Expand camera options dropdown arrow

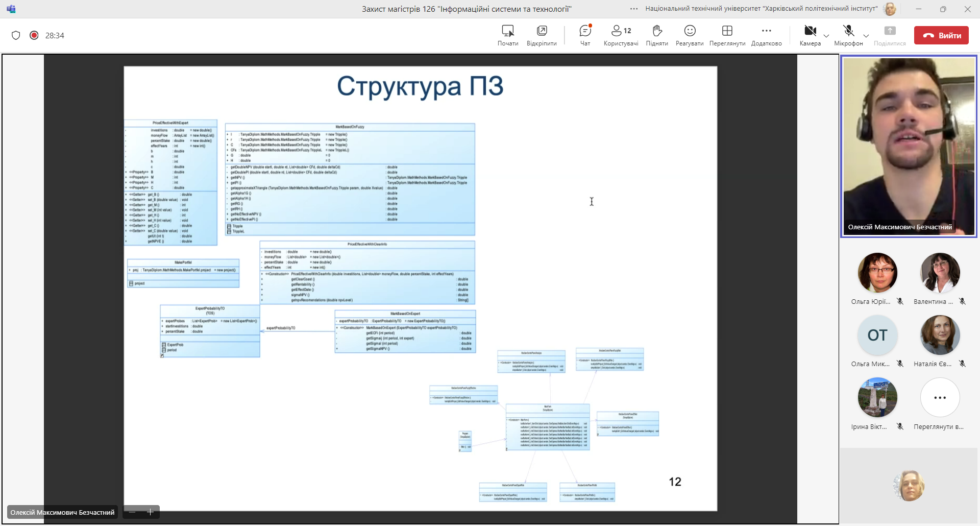(x=826, y=36)
